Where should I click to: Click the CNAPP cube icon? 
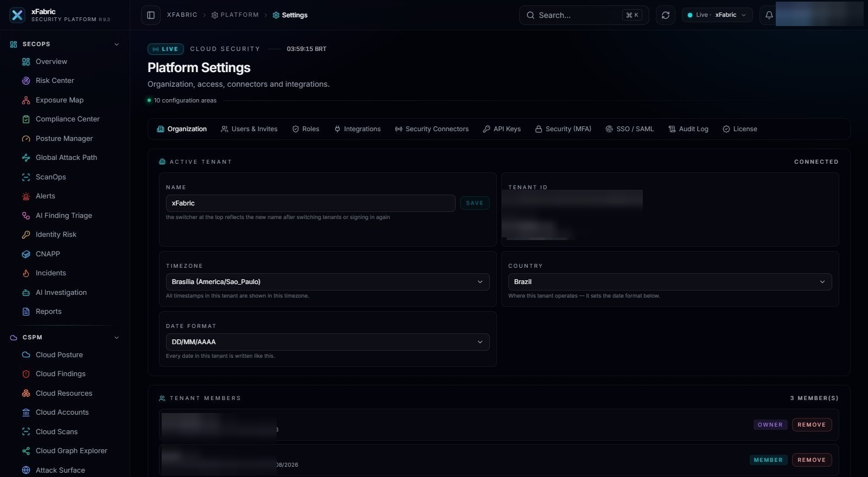pyautogui.click(x=26, y=254)
